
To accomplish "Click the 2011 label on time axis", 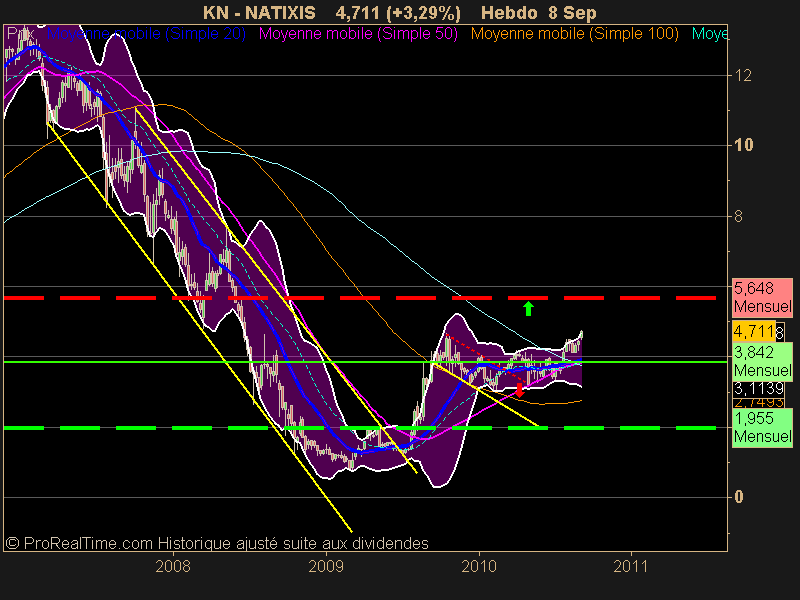I will point(631,566).
